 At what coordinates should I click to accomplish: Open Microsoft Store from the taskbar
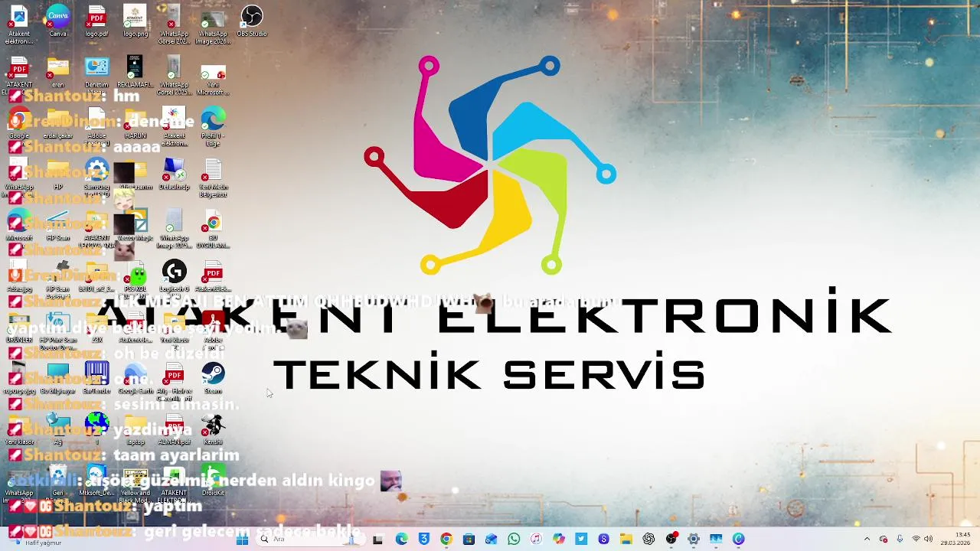[x=469, y=540]
